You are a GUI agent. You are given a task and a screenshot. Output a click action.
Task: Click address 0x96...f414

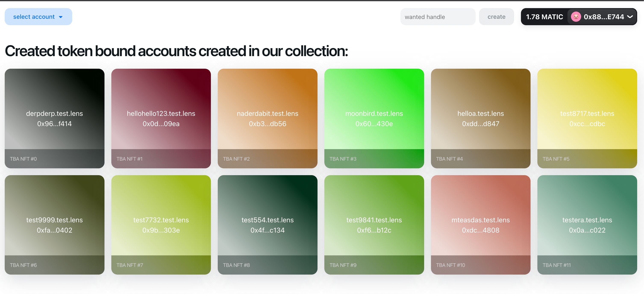tap(54, 124)
